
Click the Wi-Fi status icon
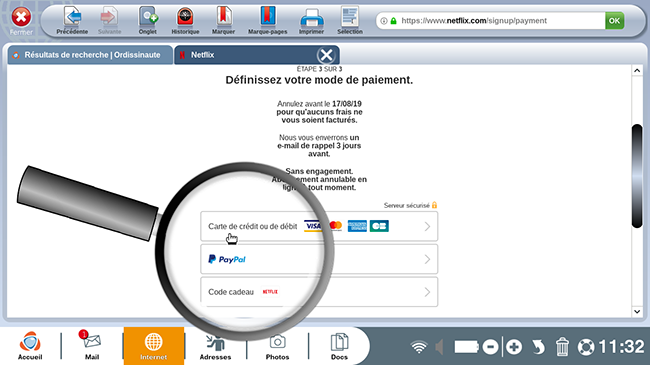(x=419, y=347)
